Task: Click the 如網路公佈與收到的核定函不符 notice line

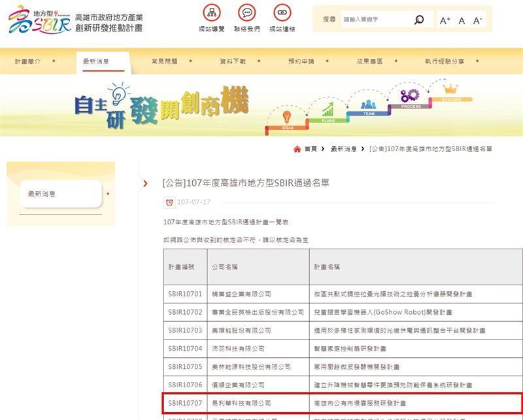Action: 236,240
